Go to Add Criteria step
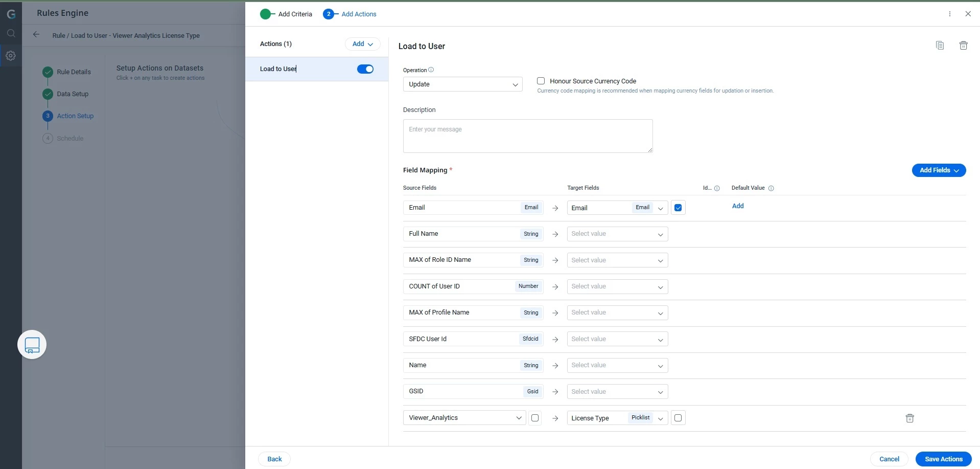980x469 pixels. [x=286, y=14]
